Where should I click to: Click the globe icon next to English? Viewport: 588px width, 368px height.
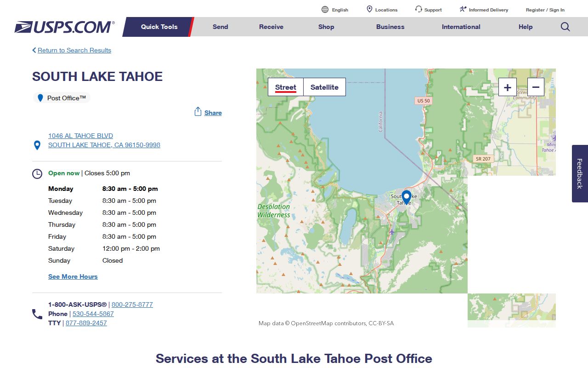pyautogui.click(x=325, y=10)
